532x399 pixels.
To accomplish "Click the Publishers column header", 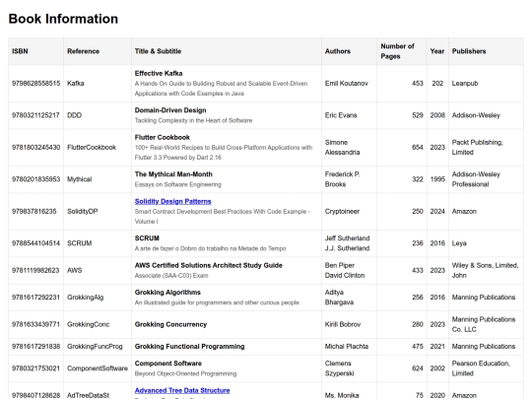I will point(487,51).
